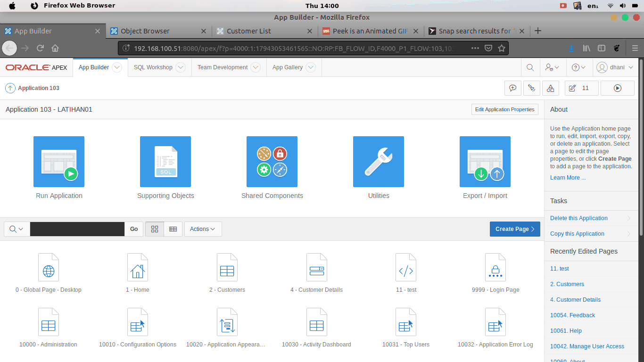Click the run page play button in toolbar
This screenshot has width=644, height=362.
click(x=617, y=88)
